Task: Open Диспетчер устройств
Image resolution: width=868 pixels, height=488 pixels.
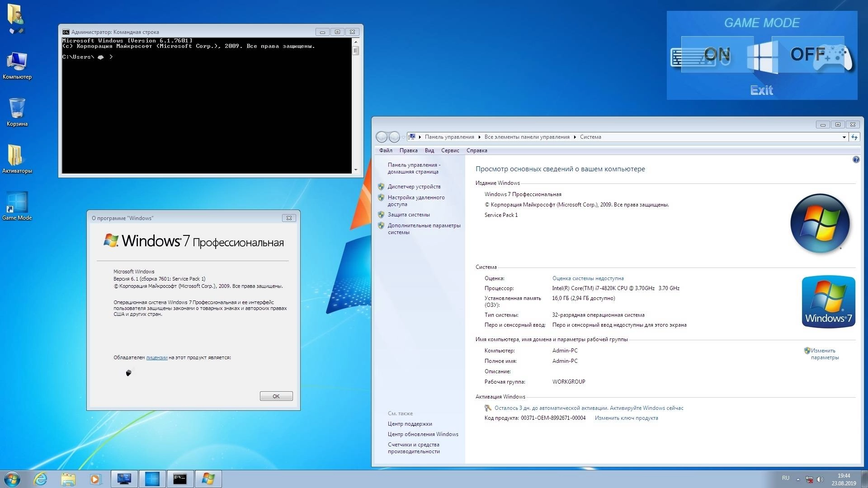Action: coord(414,187)
